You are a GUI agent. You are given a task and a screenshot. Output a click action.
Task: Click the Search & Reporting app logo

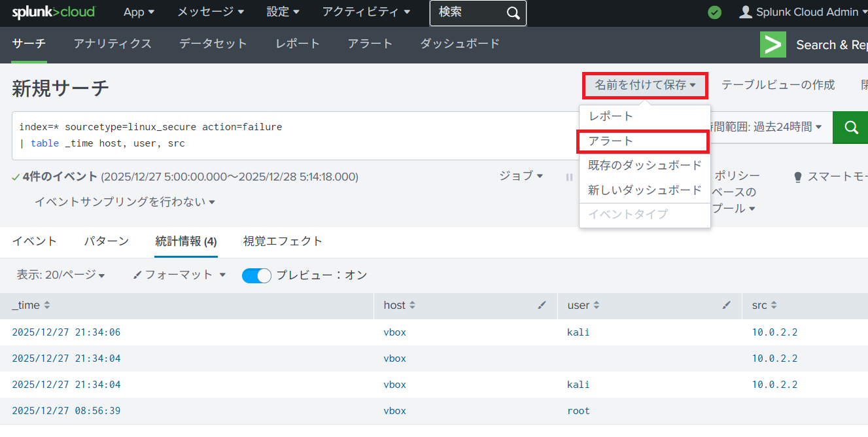coord(773,45)
